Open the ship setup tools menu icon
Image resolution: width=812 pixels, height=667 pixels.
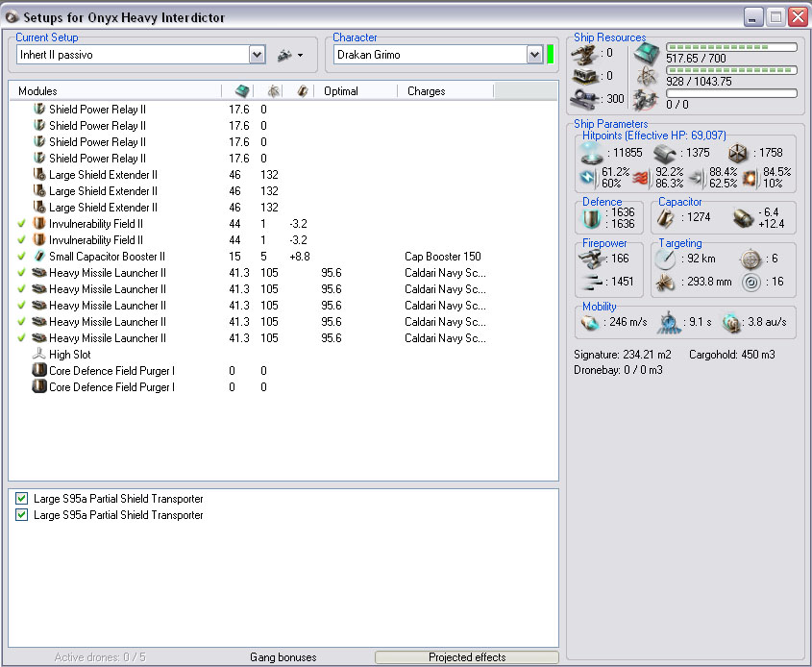(x=289, y=55)
